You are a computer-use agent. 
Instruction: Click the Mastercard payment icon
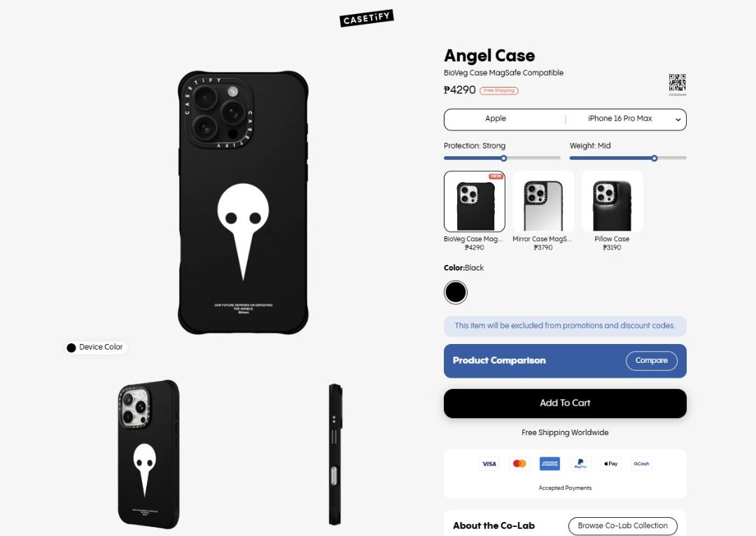click(x=519, y=464)
